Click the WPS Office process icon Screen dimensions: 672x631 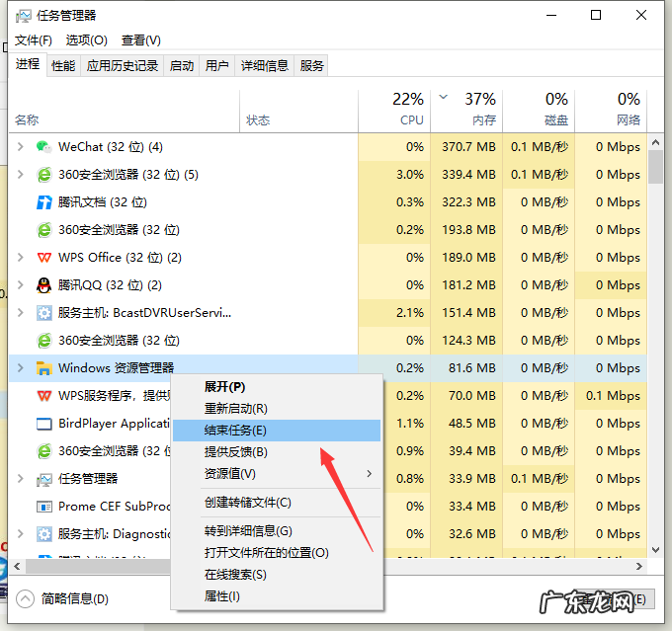point(43,258)
